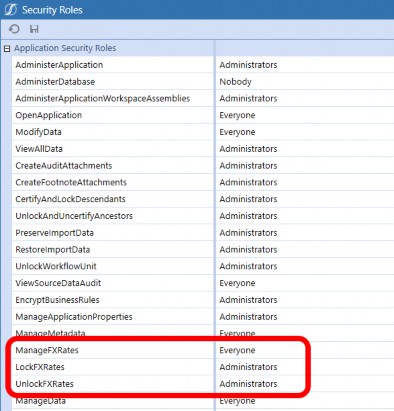Edit Administrators value for AdministerApplicationWorkspaceAssemblies
Image resolution: width=394 pixels, height=411 pixels.
pyautogui.click(x=248, y=98)
